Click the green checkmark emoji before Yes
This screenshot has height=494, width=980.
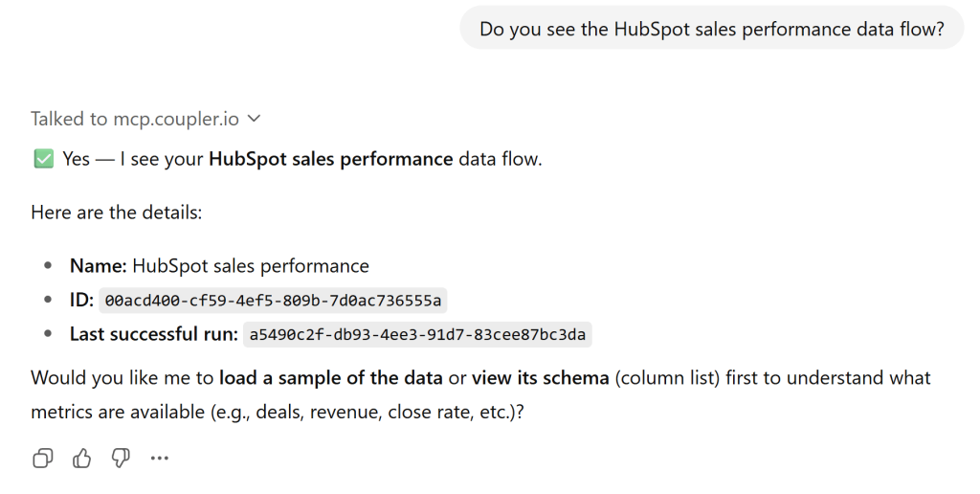(x=43, y=159)
